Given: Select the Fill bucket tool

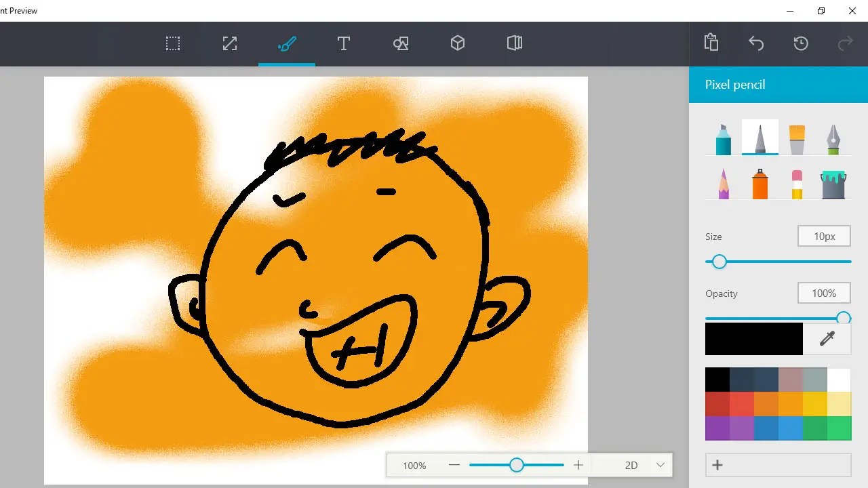Looking at the screenshot, I should pyautogui.click(x=833, y=183).
